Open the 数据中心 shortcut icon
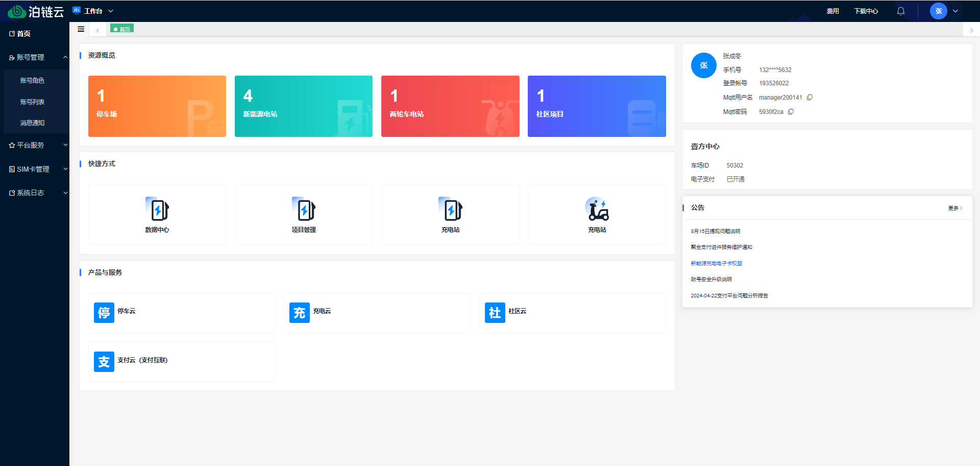 click(x=157, y=208)
